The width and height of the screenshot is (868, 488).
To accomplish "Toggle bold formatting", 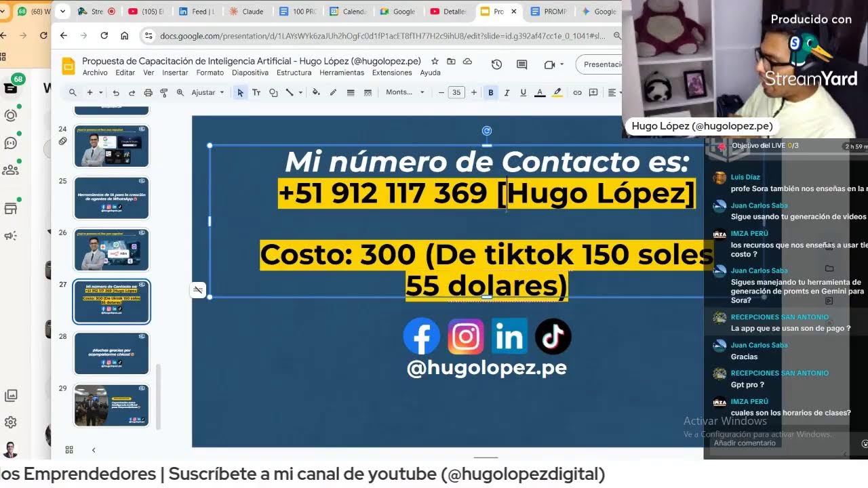I will click(491, 92).
